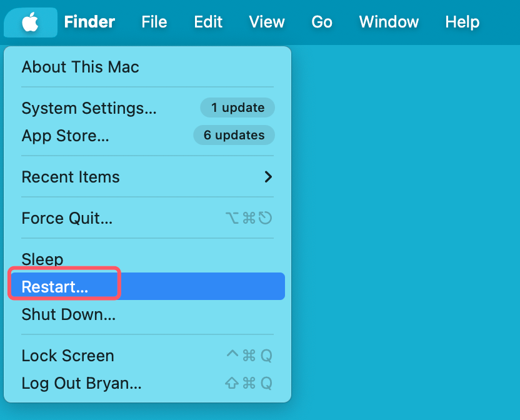
Task: Open the Go menu
Action: click(322, 22)
